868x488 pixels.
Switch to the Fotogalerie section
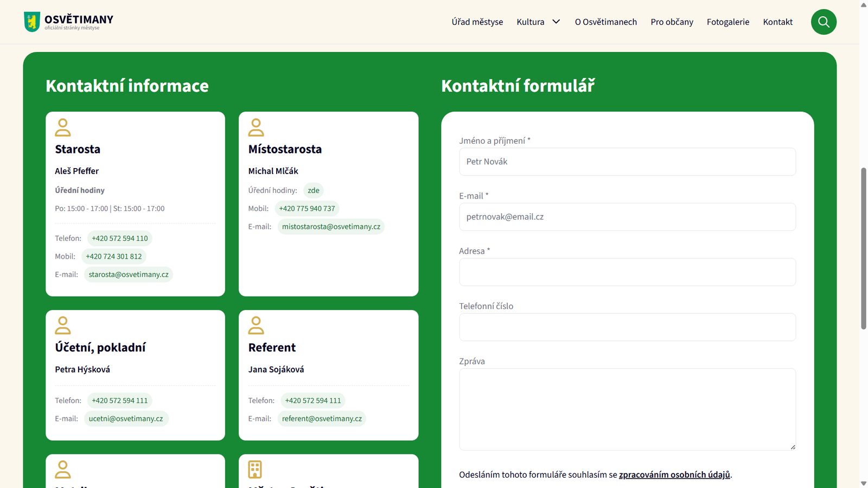(727, 22)
